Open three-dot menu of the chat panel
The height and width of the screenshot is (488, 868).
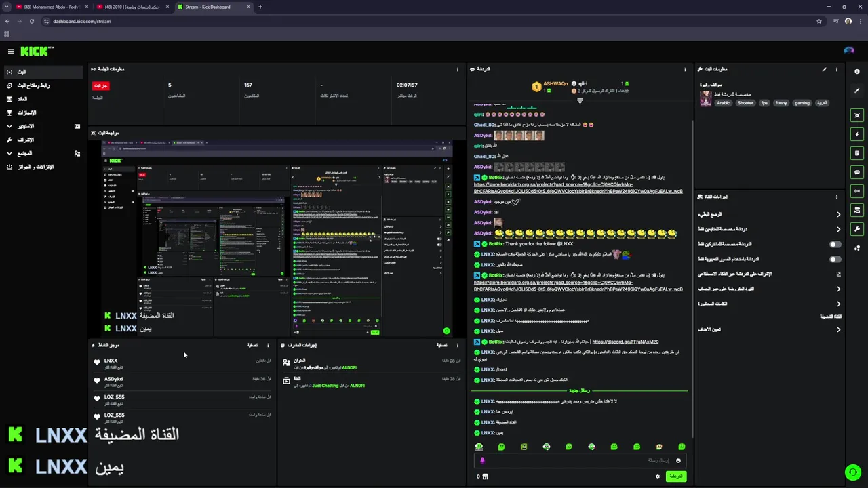click(x=685, y=69)
